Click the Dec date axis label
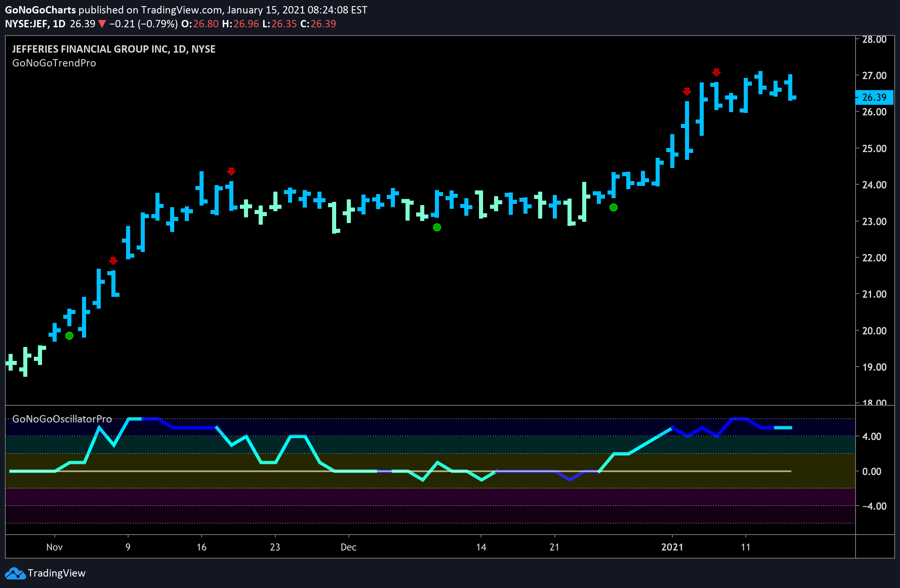Image resolution: width=900 pixels, height=588 pixels. tap(349, 547)
